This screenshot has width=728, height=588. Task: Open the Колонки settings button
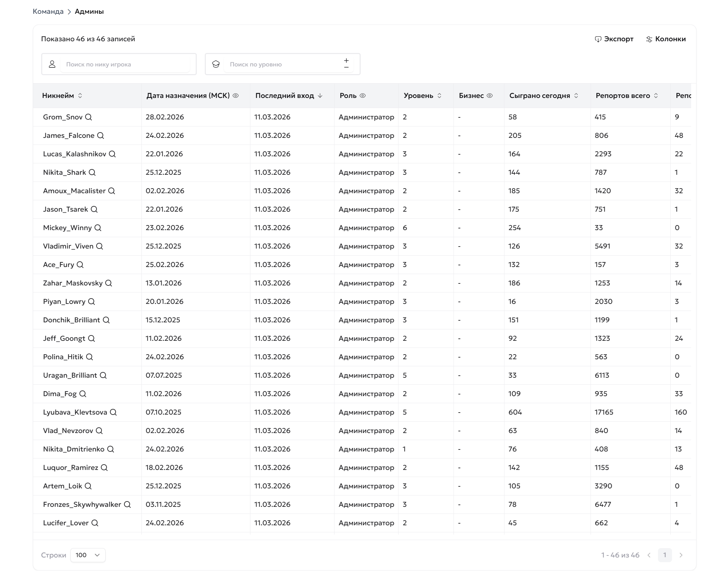tap(666, 39)
